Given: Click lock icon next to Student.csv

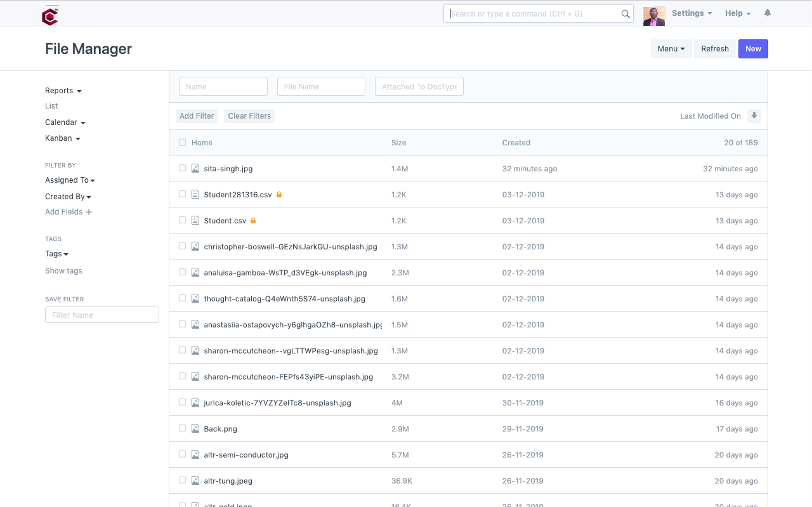Looking at the screenshot, I should [x=253, y=221].
